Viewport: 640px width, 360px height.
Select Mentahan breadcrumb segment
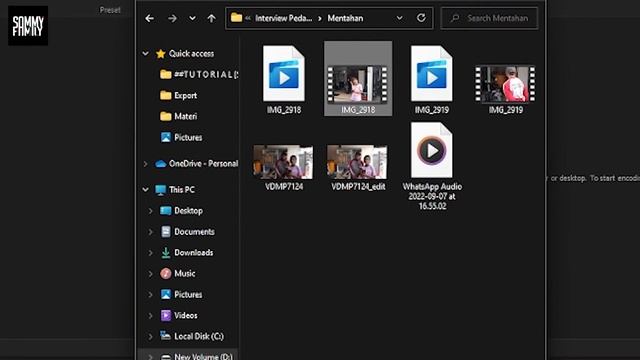(x=345, y=18)
